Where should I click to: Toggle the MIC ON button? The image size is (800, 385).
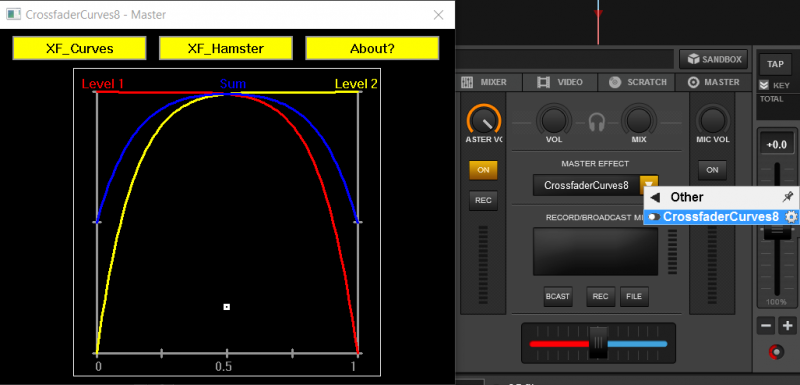pyautogui.click(x=712, y=170)
